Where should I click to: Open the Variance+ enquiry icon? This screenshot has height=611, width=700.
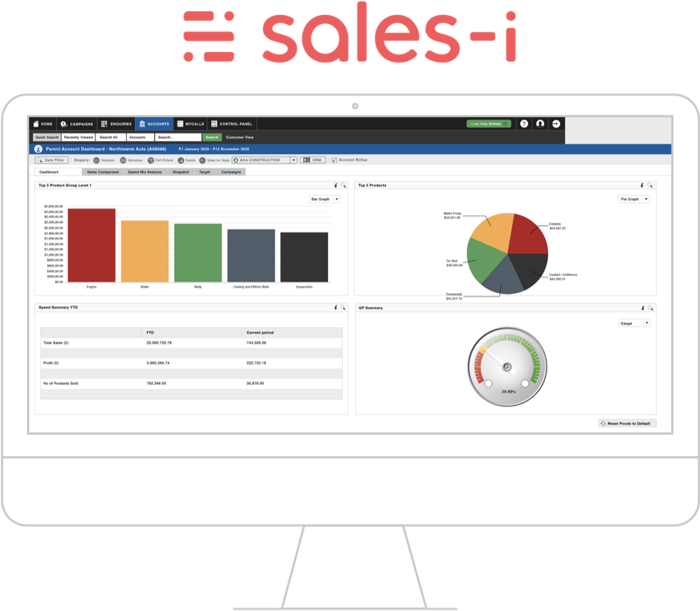(123, 160)
